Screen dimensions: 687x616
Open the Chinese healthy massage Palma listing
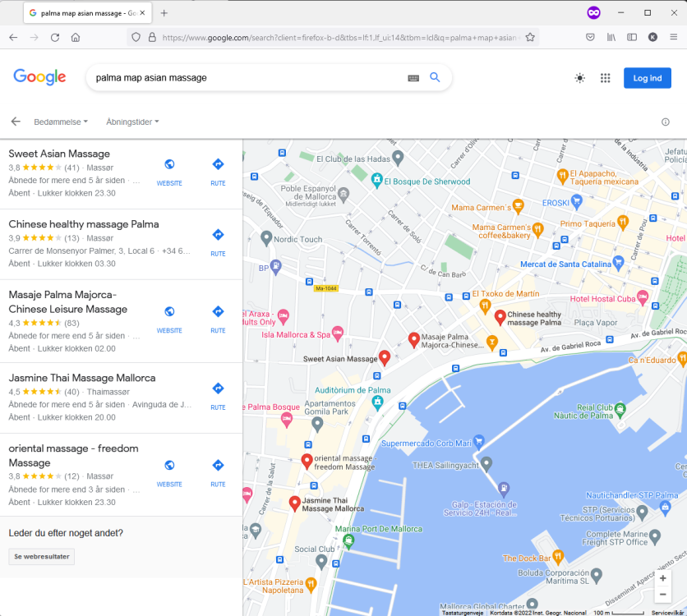84,224
